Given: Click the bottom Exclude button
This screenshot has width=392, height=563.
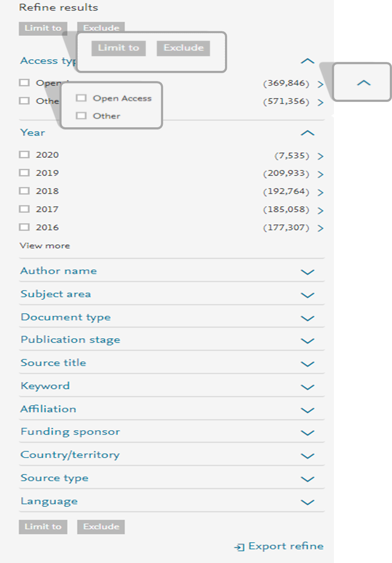Looking at the screenshot, I should [x=101, y=527].
